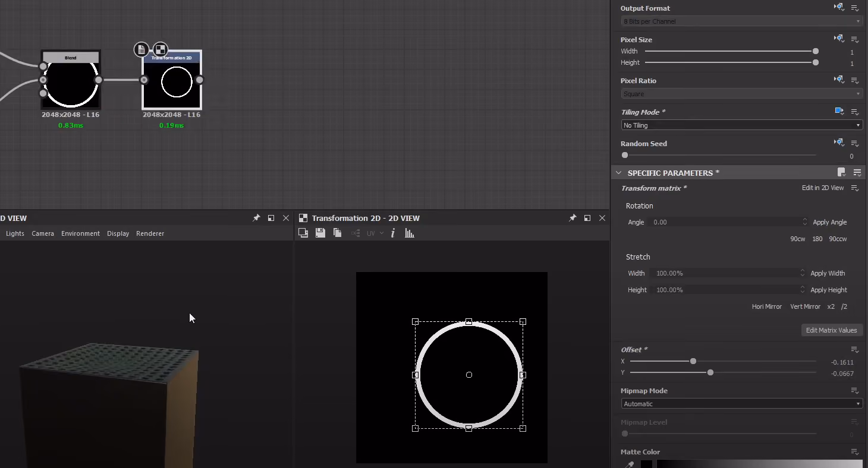868x468 pixels.
Task: Open Output Format options menu icon
Action: click(x=855, y=8)
